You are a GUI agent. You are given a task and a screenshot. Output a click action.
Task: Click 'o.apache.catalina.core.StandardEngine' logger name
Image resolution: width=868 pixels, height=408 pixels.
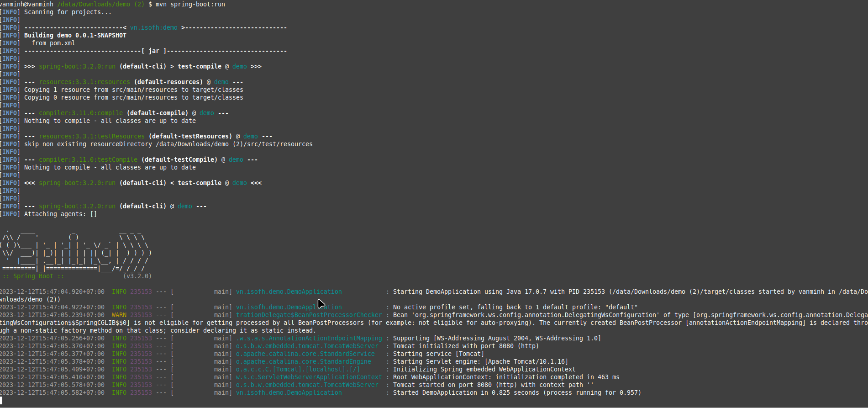pyautogui.click(x=304, y=361)
